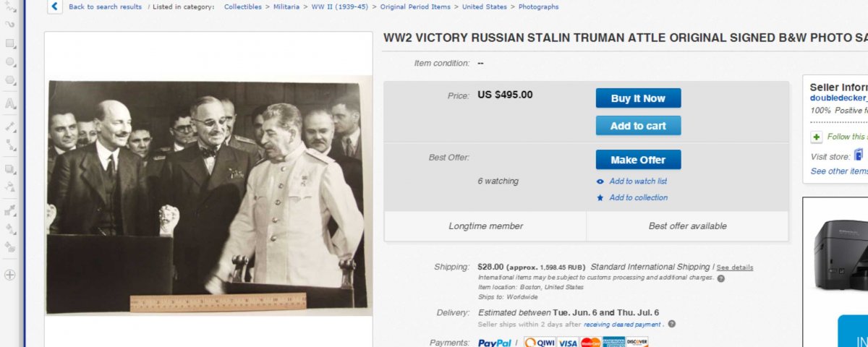Click the Buy It Now button
Screen dimensions: 868x347
(638, 98)
